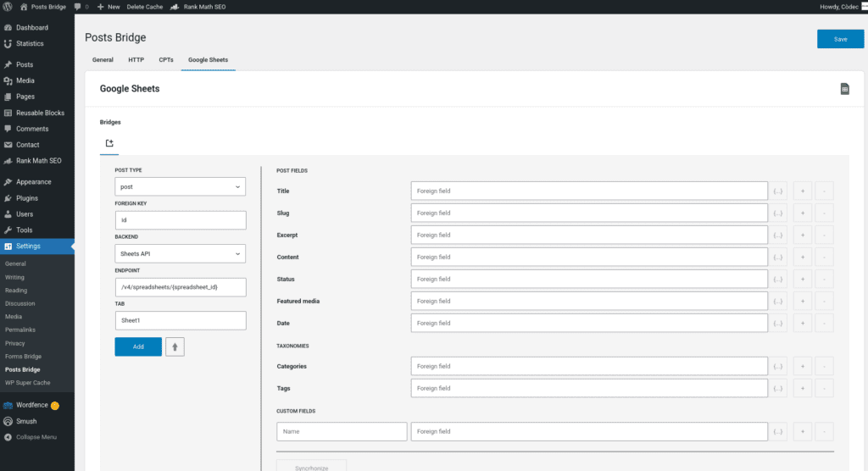Switch to the General tab
The image size is (868, 471).
click(103, 60)
